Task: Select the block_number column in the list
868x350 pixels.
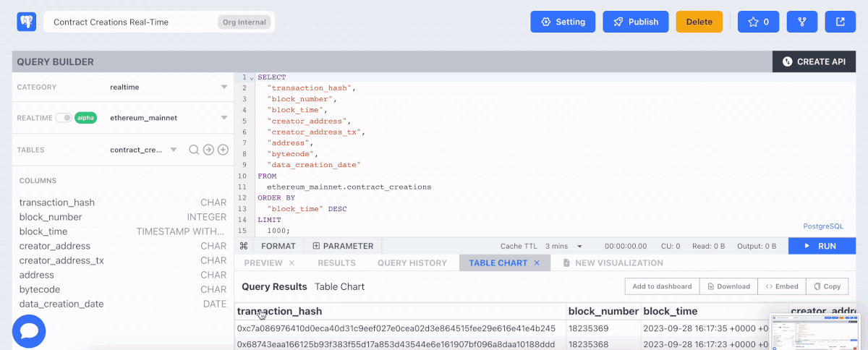Action: tap(123, 217)
